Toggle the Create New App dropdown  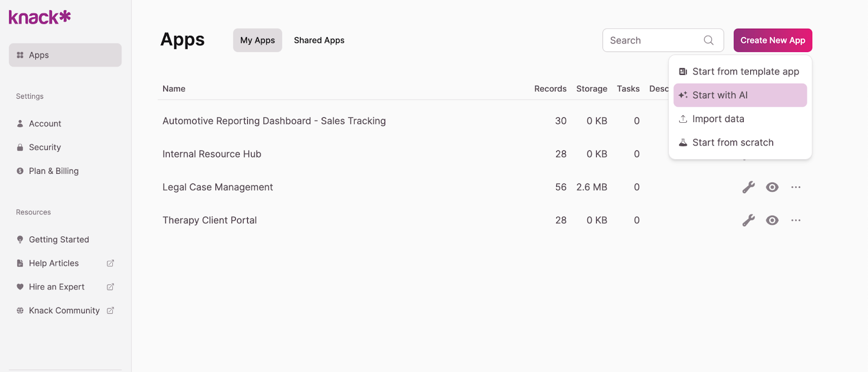[773, 40]
